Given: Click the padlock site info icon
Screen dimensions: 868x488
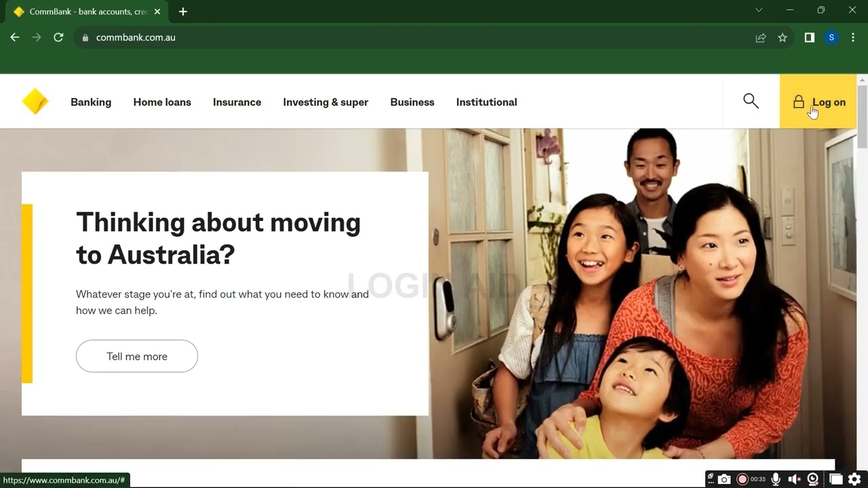Looking at the screenshot, I should click(x=85, y=38).
